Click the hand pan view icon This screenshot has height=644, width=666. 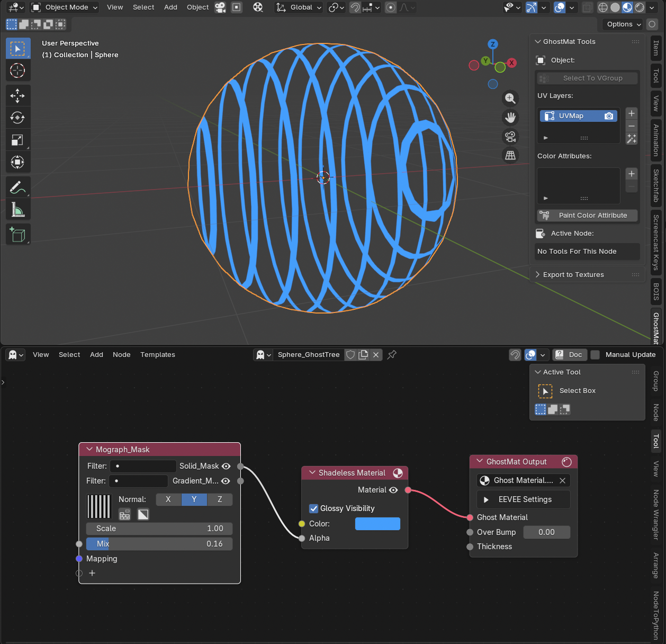click(x=510, y=118)
